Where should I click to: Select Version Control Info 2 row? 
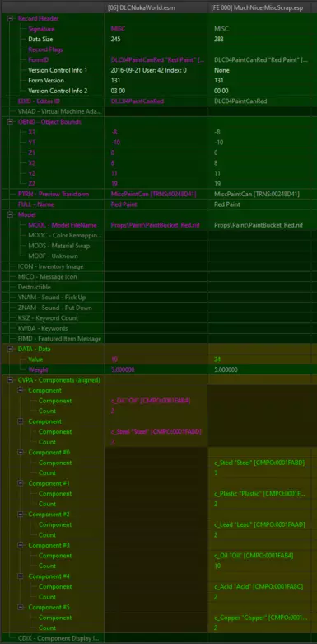pos(158,91)
